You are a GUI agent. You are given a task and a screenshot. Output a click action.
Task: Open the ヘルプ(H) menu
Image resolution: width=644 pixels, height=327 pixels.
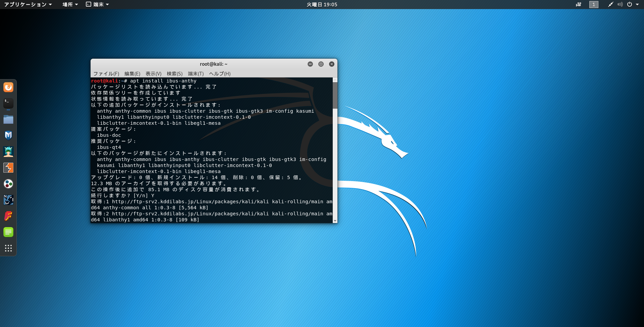[220, 74]
